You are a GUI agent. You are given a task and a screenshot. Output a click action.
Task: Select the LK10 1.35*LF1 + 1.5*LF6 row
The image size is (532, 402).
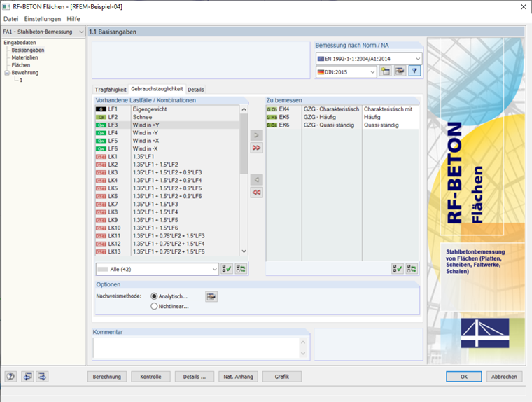pyautogui.click(x=167, y=228)
